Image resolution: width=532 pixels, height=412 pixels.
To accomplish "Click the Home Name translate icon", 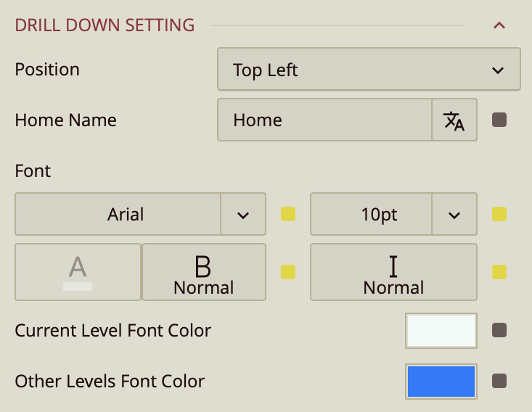I will [454, 120].
